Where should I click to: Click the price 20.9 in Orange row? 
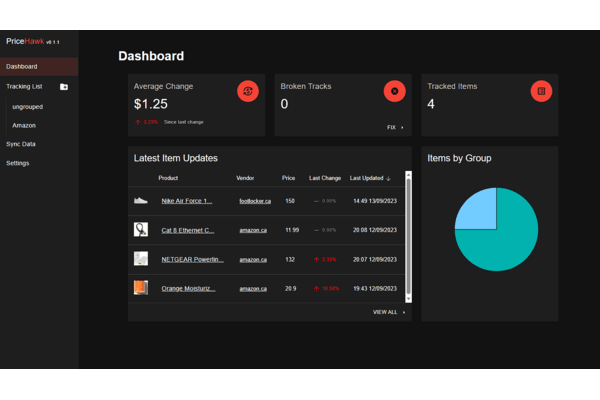[x=290, y=289]
